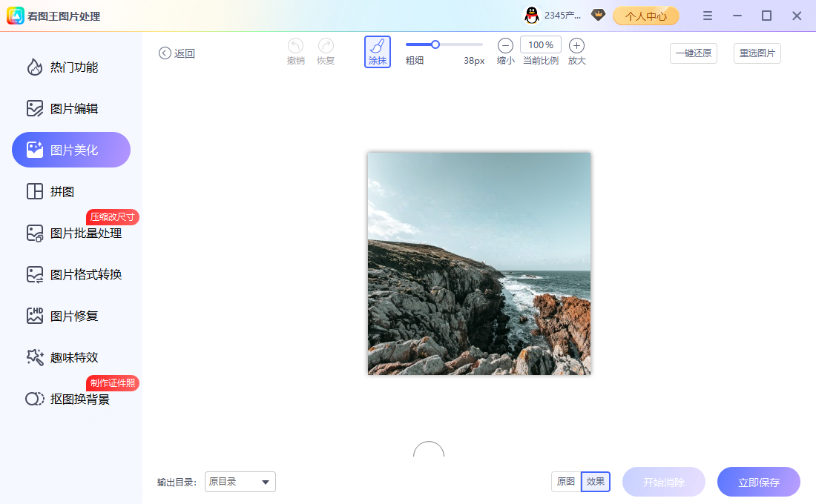Click the 重选图片 reselect button
This screenshot has width=816, height=504.
[x=757, y=53]
